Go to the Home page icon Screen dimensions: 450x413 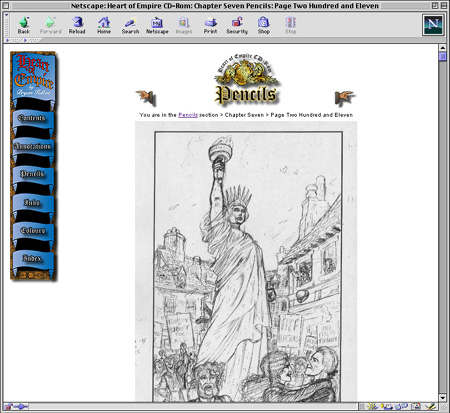[x=104, y=25]
